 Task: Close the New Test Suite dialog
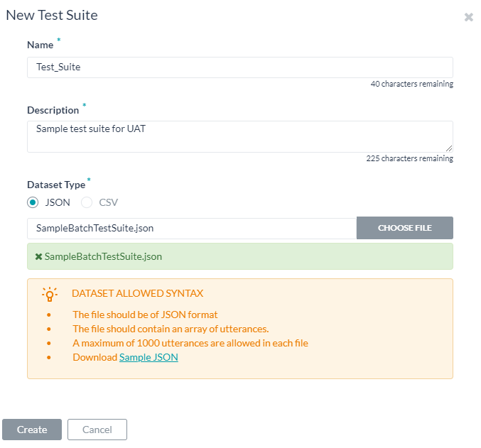point(468,17)
